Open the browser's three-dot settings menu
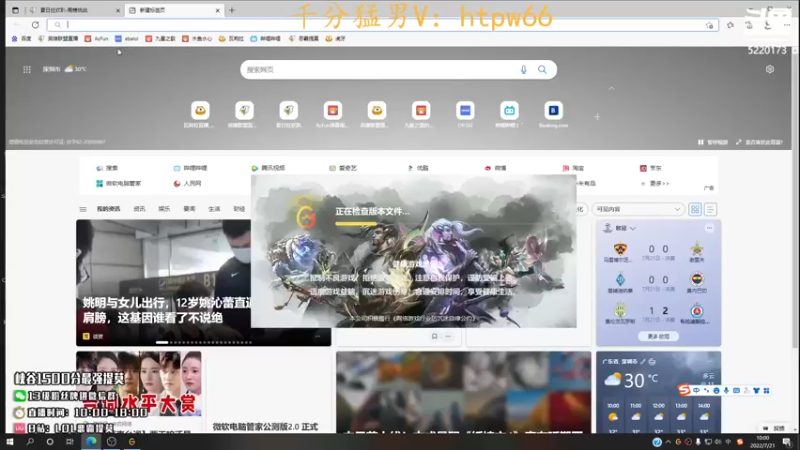800x450 pixels. pos(787,25)
